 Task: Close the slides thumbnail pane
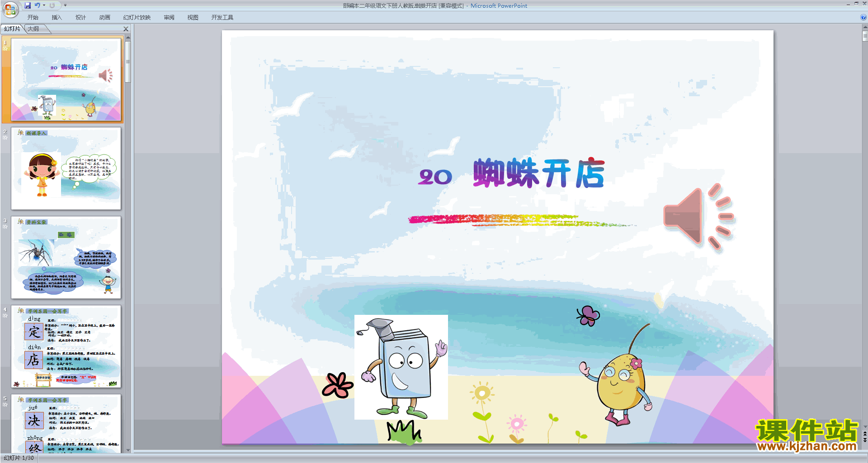[126, 29]
